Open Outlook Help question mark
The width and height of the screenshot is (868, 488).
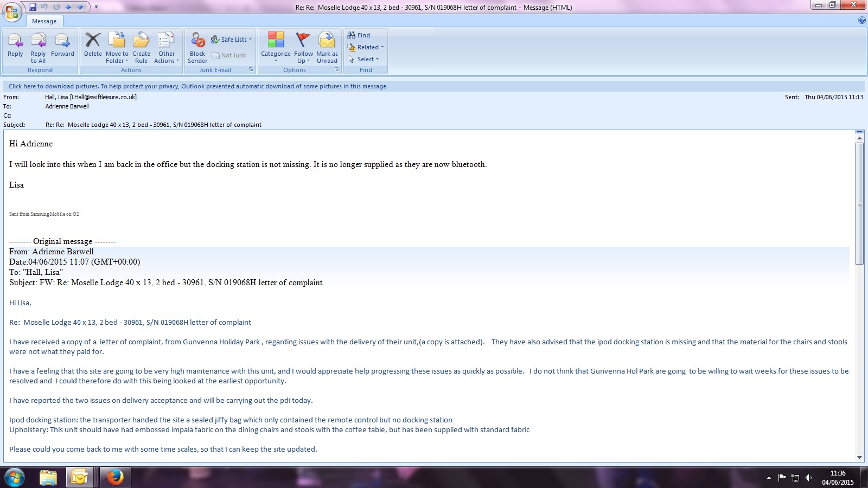(862, 21)
